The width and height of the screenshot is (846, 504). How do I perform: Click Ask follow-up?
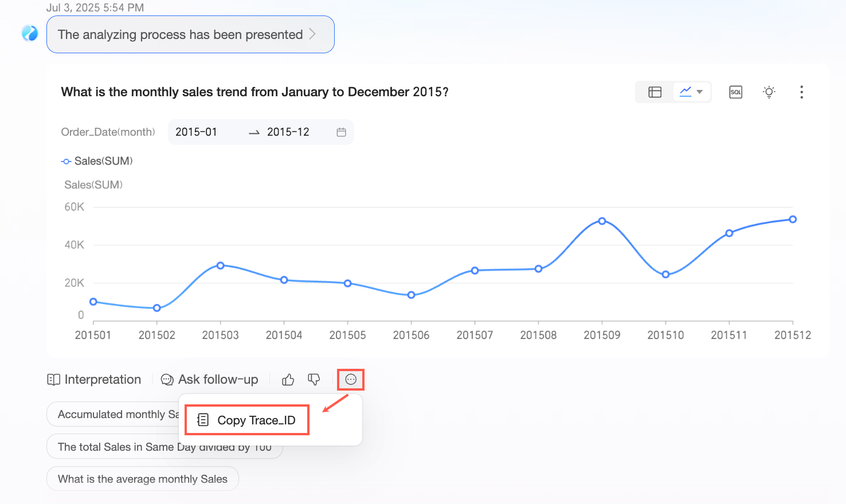pyautogui.click(x=210, y=380)
